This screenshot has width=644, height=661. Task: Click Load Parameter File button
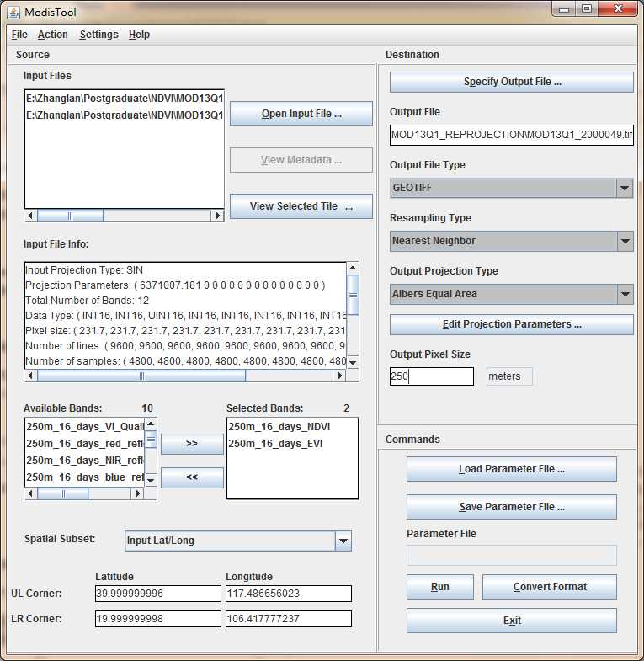tap(512, 469)
